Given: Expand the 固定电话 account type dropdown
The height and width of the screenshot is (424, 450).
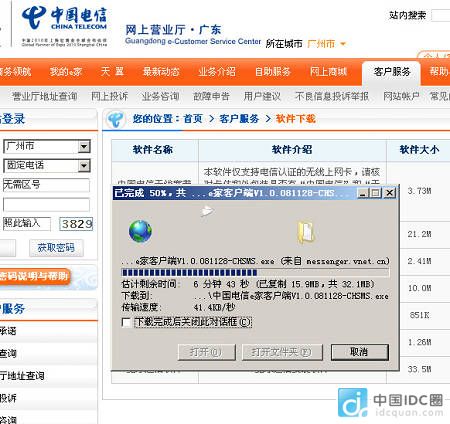Looking at the screenshot, I should click(x=84, y=166).
